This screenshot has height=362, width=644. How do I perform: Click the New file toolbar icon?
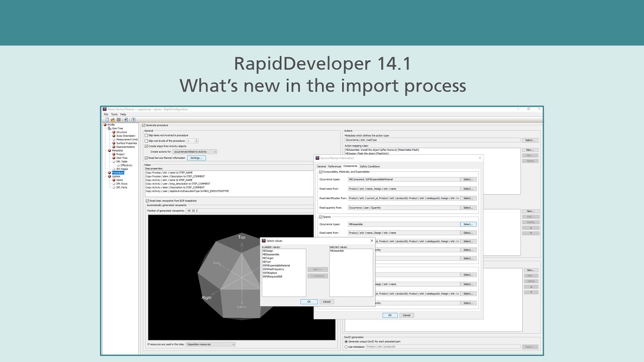(107, 120)
